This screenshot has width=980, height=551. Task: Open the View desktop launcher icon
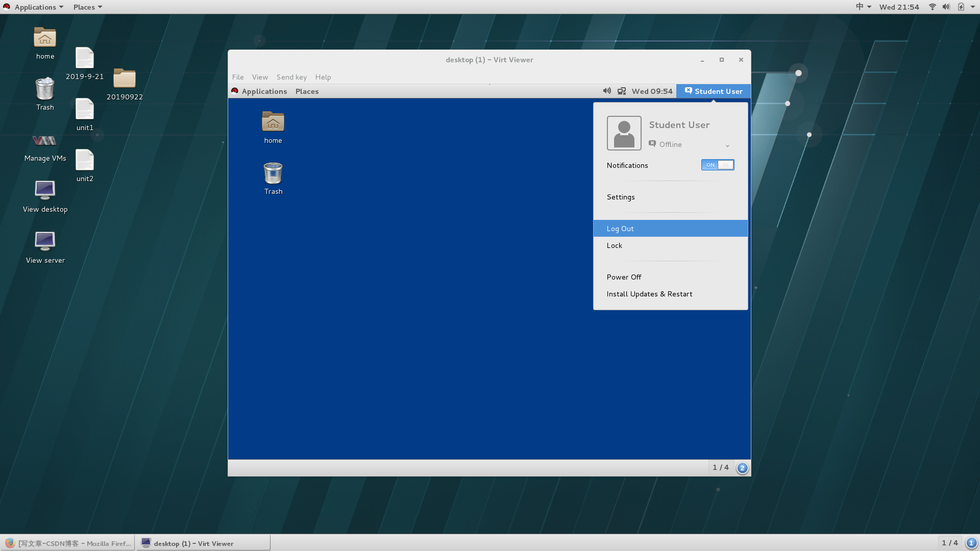pyautogui.click(x=45, y=190)
